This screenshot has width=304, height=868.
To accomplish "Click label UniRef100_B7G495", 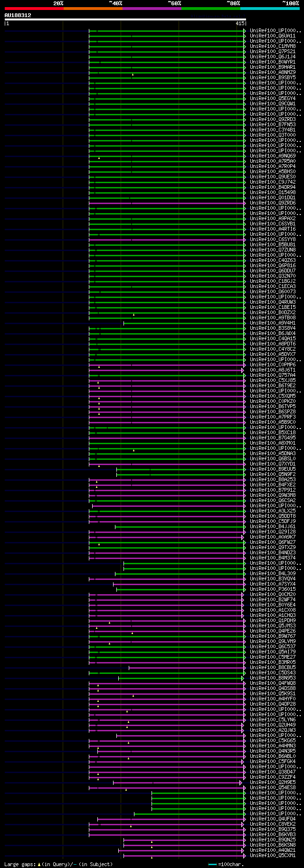I will pyautogui.click(x=273, y=438).
